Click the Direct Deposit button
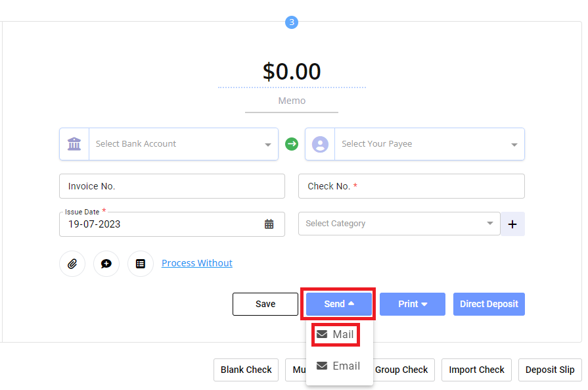The height and width of the screenshot is (390, 588). pos(489,304)
